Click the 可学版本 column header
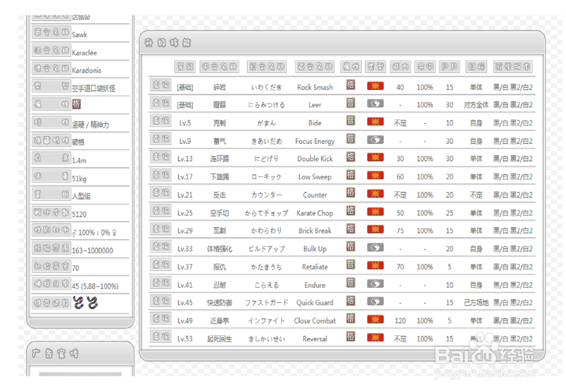The image size is (566, 392). [x=513, y=67]
